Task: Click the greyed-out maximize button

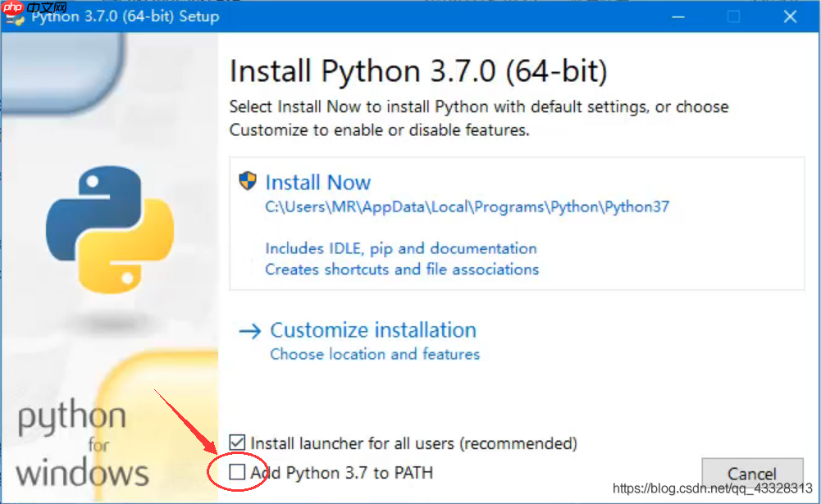Action: pyautogui.click(x=733, y=16)
